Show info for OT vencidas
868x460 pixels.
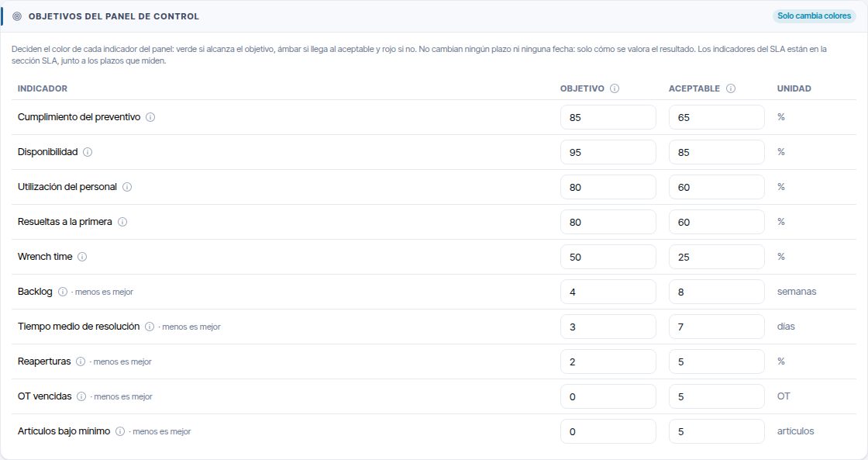coord(81,397)
